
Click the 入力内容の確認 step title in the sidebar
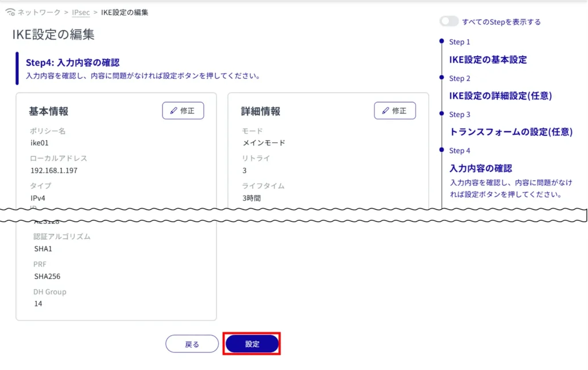tap(480, 168)
